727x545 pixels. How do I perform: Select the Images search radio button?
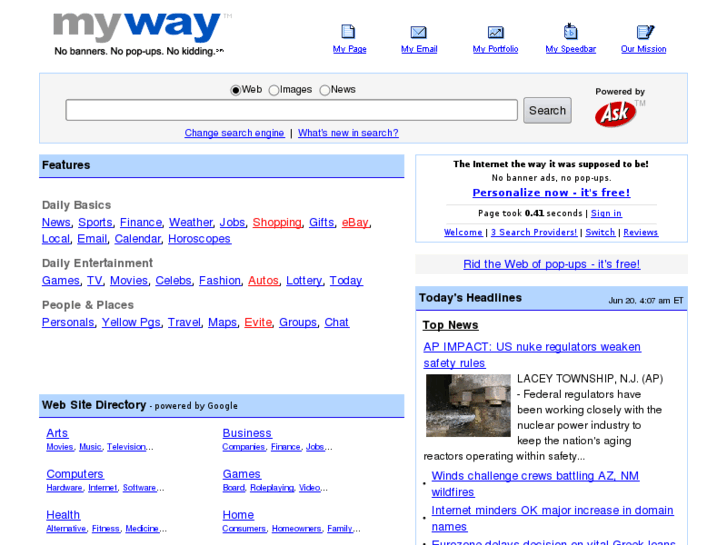click(274, 90)
